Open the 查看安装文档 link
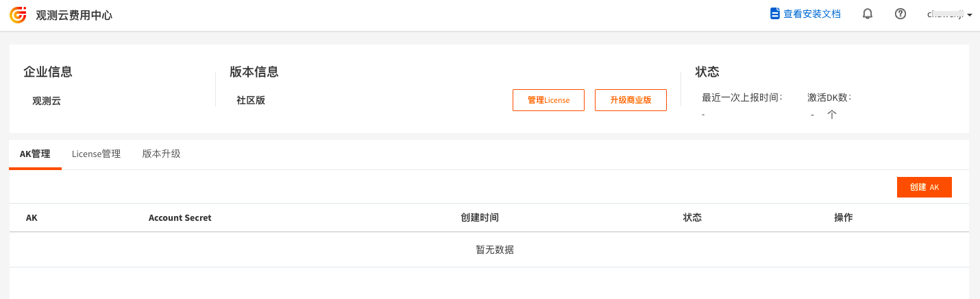Image resolution: width=980 pixels, height=299 pixels. coord(812,14)
